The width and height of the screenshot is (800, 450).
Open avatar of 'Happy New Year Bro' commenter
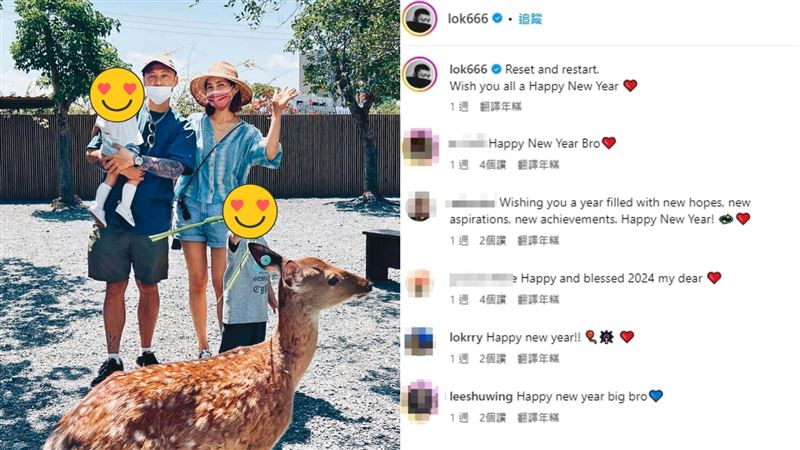coord(420,147)
